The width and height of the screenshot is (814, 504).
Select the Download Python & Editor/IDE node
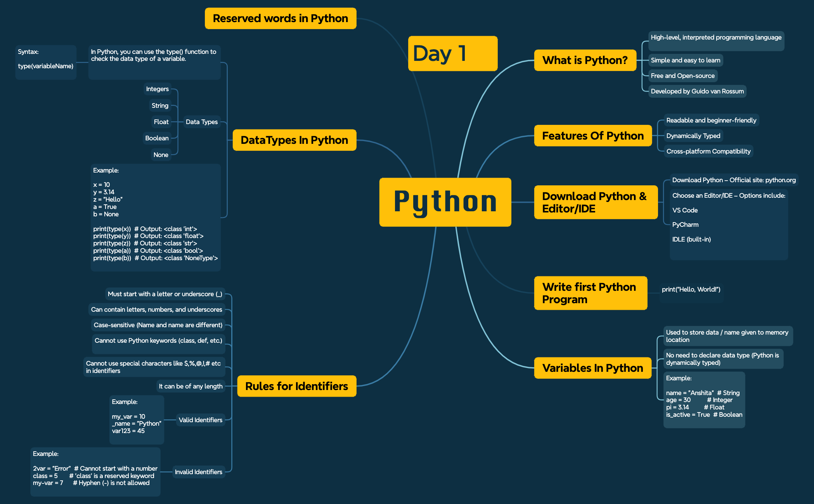pos(596,202)
